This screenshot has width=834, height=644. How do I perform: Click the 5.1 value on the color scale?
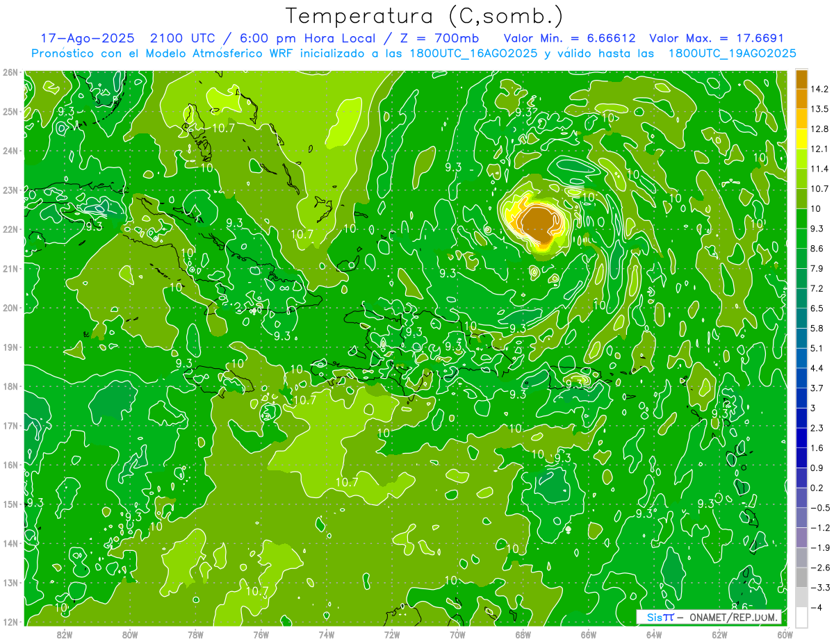point(817,348)
